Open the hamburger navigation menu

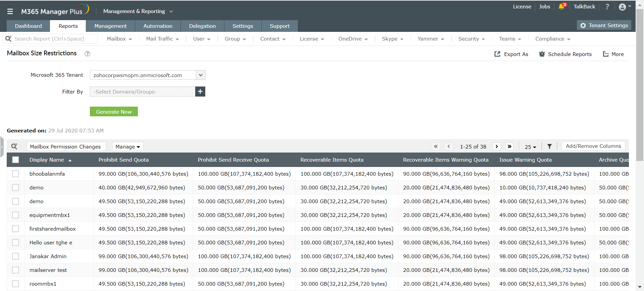[10, 11]
